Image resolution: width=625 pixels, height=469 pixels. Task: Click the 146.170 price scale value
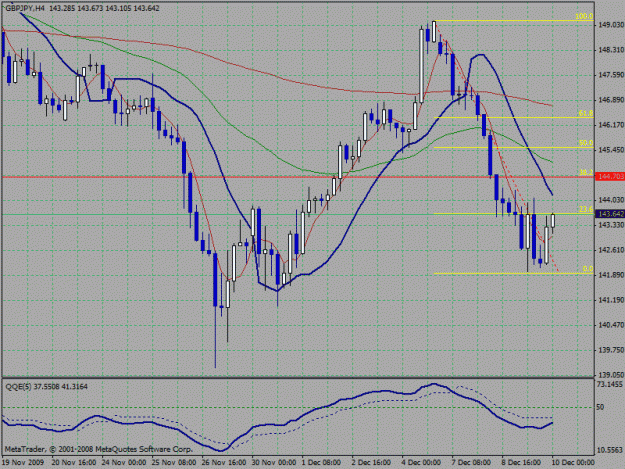(611, 125)
